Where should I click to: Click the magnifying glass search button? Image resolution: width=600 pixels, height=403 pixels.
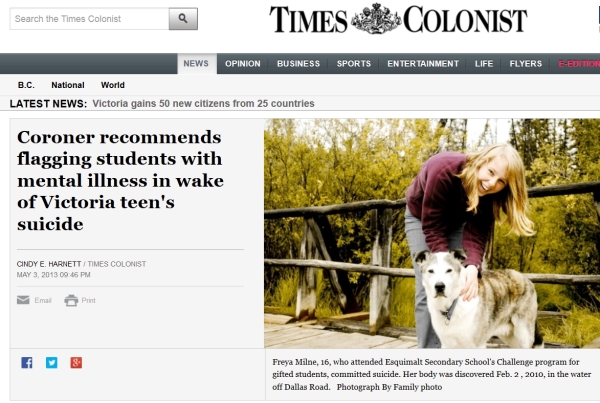[x=183, y=19]
